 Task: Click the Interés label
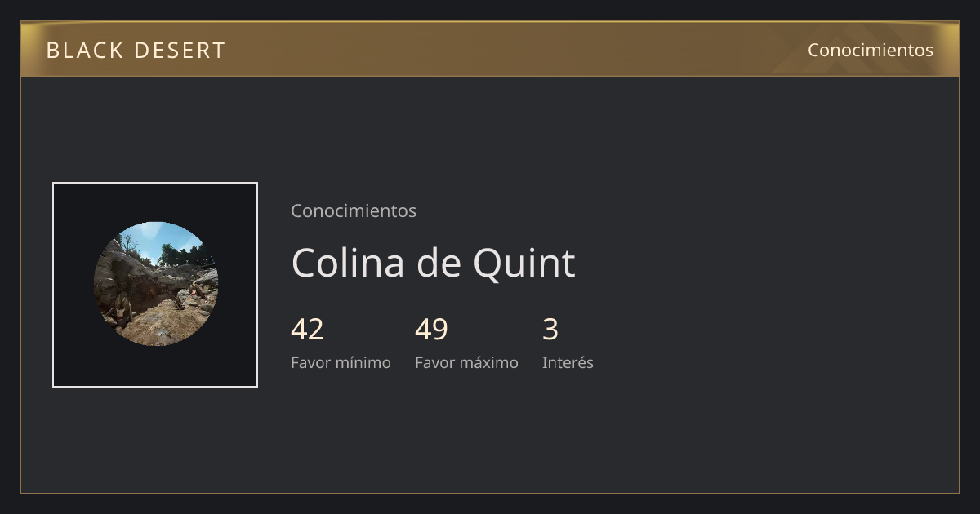pyautogui.click(x=568, y=362)
